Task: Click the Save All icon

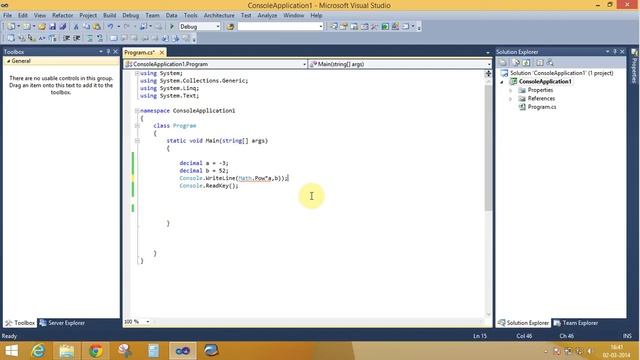Action: tap(62, 27)
